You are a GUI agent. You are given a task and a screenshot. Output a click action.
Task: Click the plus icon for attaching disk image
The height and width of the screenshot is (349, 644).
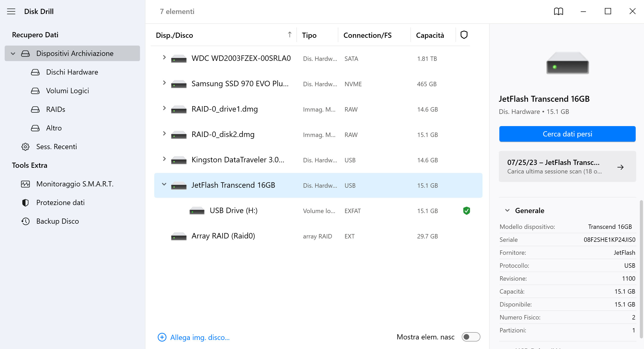tap(162, 337)
